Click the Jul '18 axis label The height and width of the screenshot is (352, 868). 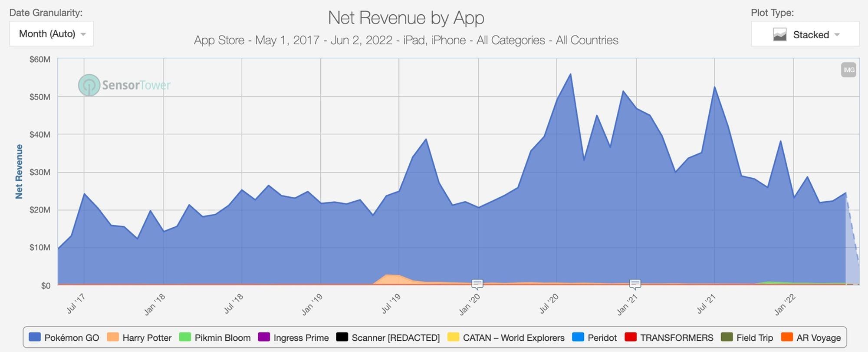click(233, 303)
